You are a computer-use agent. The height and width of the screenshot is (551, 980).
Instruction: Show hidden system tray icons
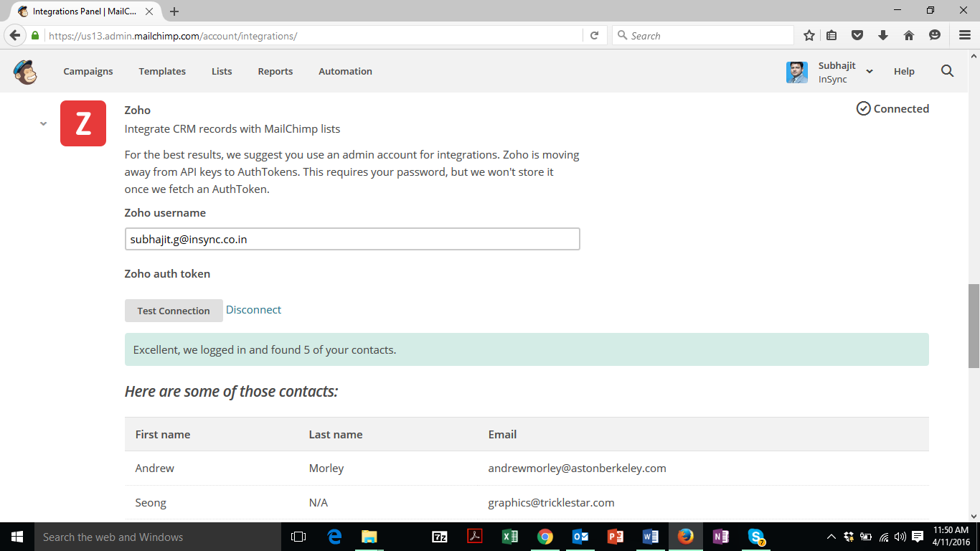point(831,537)
